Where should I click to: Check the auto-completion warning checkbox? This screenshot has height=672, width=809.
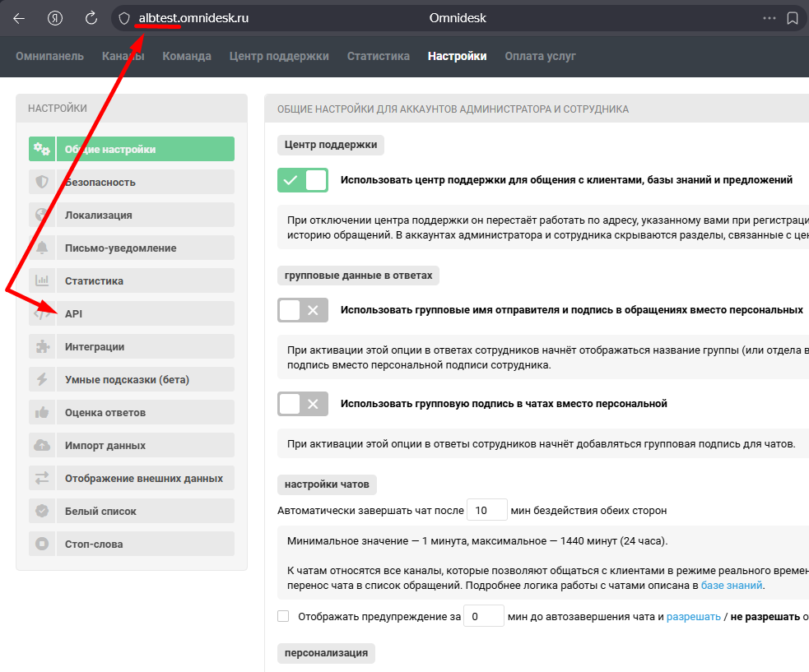pyautogui.click(x=284, y=616)
